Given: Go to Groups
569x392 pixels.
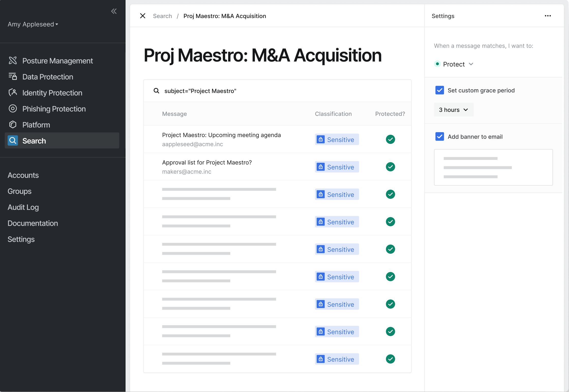Looking at the screenshot, I should [20, 191].
